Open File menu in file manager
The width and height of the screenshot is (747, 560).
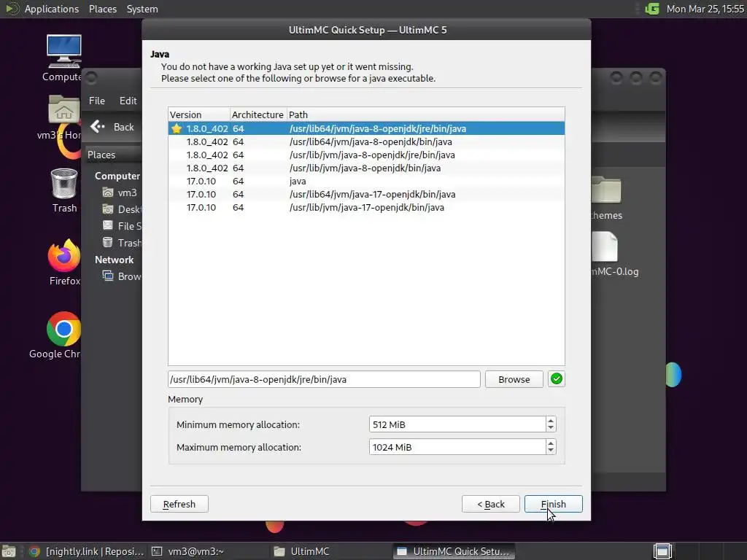[97, 101]
